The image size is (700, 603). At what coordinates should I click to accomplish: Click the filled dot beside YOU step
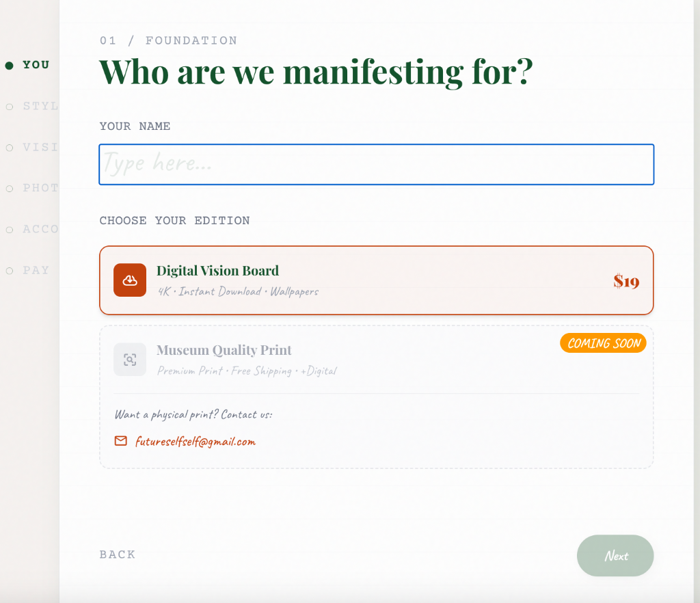(x=10, y=66)
